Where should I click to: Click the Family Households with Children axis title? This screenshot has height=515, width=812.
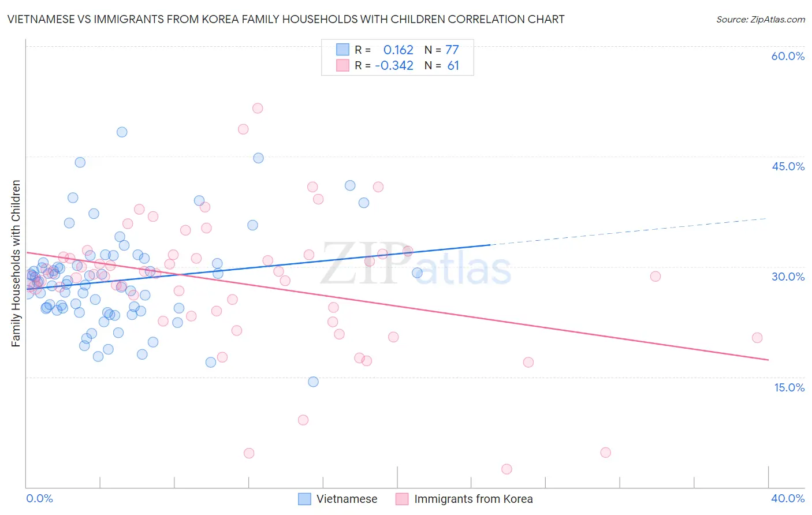[x=16, y=263]
